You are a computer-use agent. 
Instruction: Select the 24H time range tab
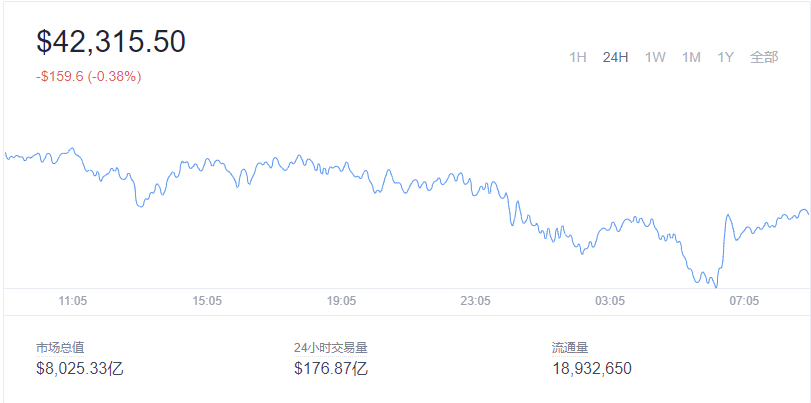[x=615, y=57]
